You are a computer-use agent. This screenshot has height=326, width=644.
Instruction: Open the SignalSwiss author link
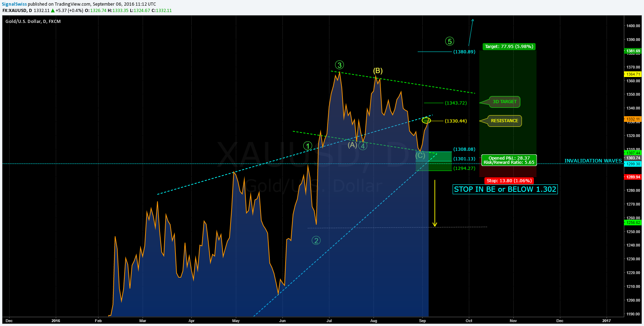click(14, 4)
